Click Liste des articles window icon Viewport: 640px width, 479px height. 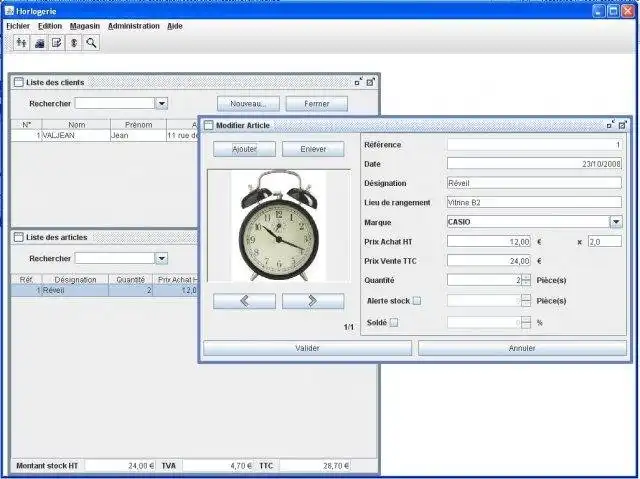coord(18,237)
